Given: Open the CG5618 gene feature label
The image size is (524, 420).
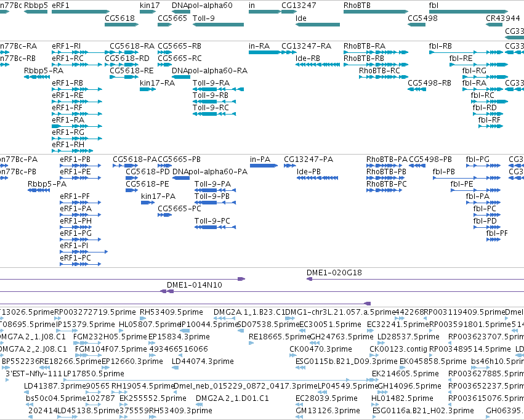Looking at the screenshot, I should [119, 18].
